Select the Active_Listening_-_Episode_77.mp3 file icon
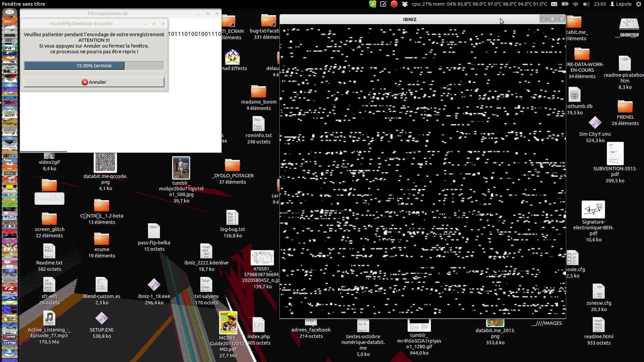This screenshot has width=644, height=362. pos(49,318)
